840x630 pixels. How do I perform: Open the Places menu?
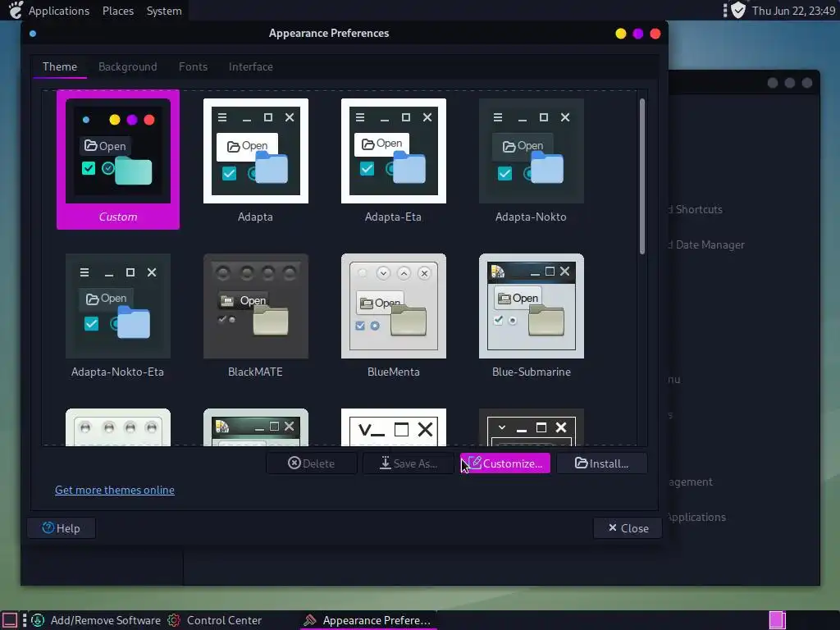pos(118,11)
